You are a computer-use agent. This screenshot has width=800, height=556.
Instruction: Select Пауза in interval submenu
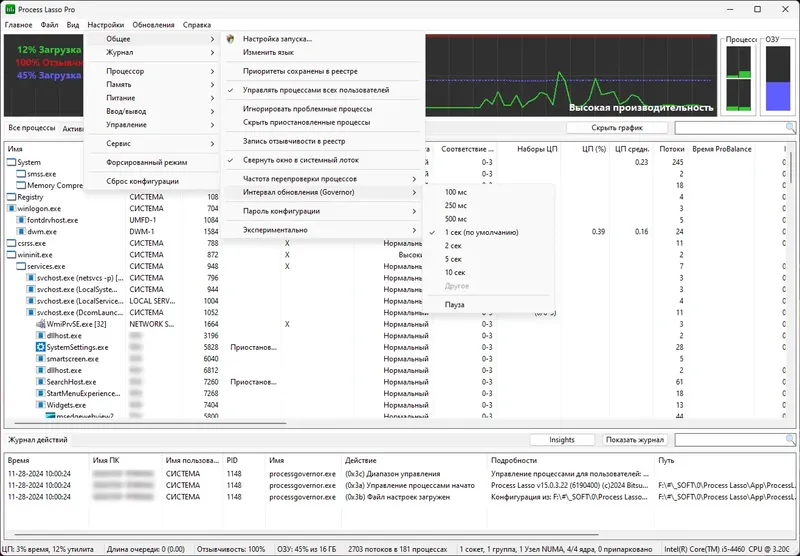point(488,305)
